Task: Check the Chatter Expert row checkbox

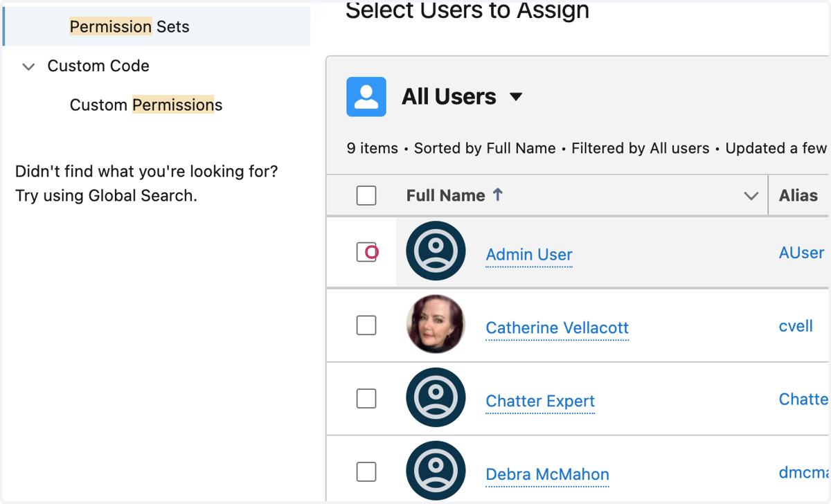Action: coord(366,399)
